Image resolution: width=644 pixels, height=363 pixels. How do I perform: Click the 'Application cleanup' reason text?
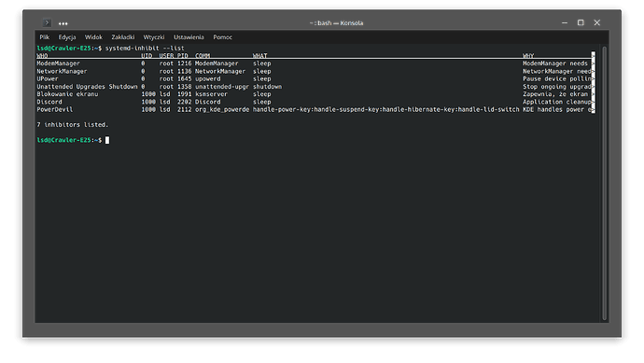pyautogui.click(x=557, y=102)
